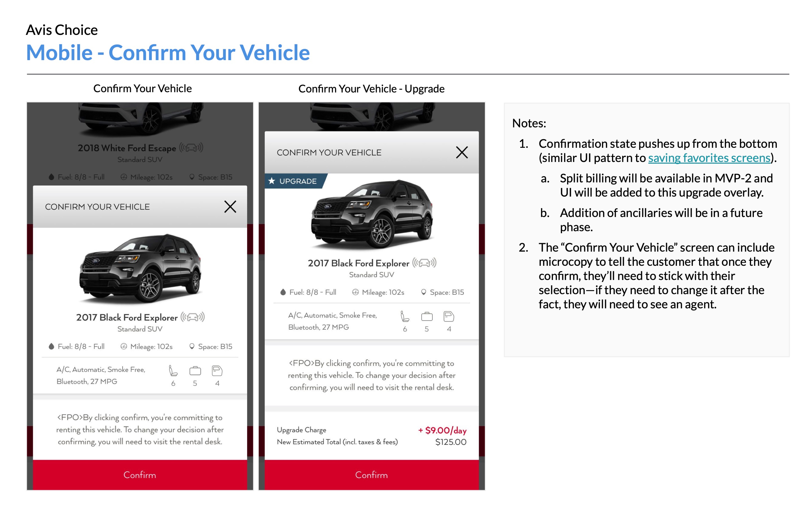812x512 pixels.
Task: Click connected car icon in upgrade overlay
Action: 424,263
